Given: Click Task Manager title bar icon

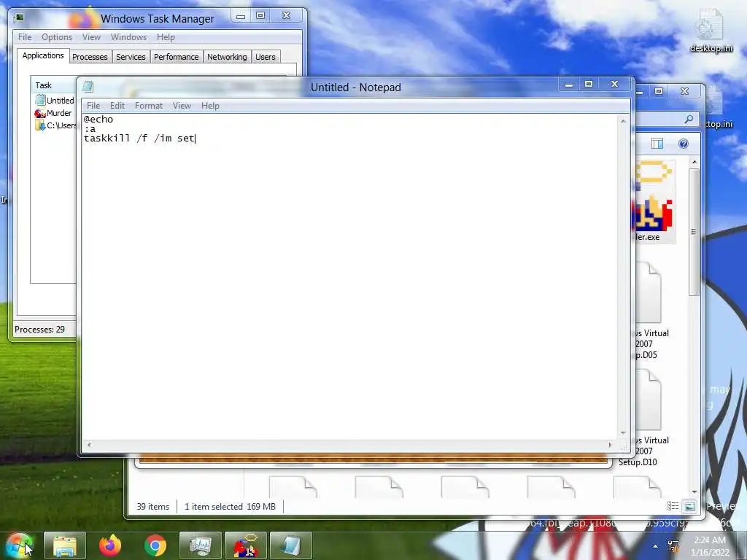Looking at the screenshot, I should [19, 18].
